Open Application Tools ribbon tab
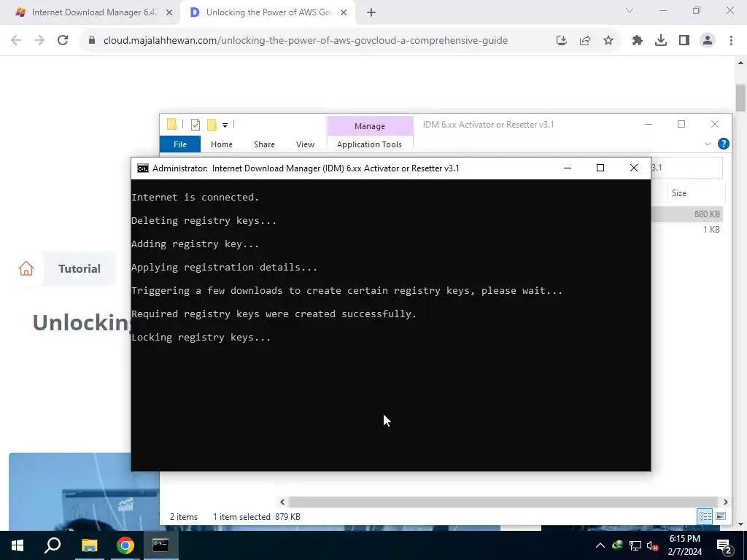This screenshot has height=560, width=747. click(369, 144)
